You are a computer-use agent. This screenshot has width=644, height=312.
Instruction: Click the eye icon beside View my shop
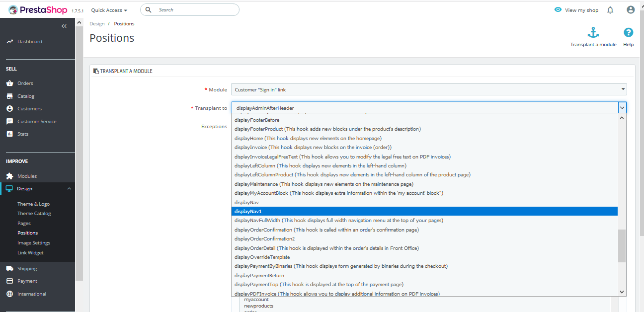[558, 10]
